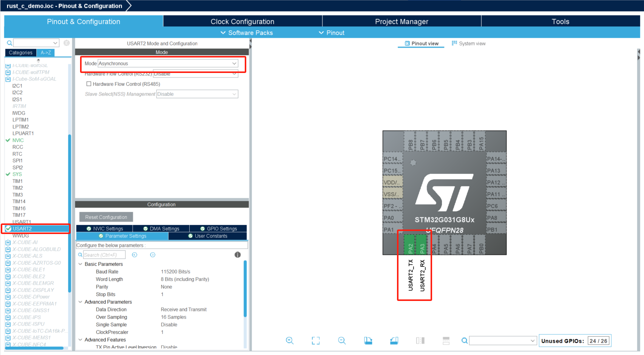Switch to A->Z sorting tab
644x355 pixels.
[x=46, y=53]
